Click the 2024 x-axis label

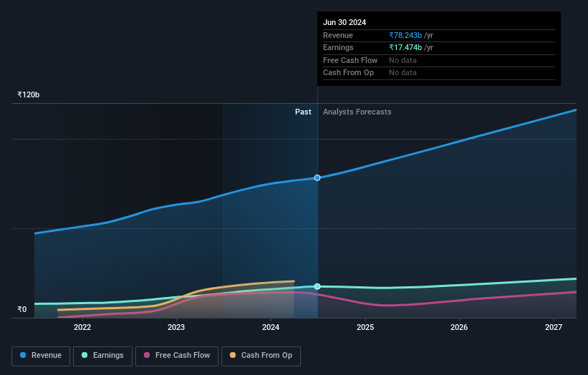[x=271, y=328]
